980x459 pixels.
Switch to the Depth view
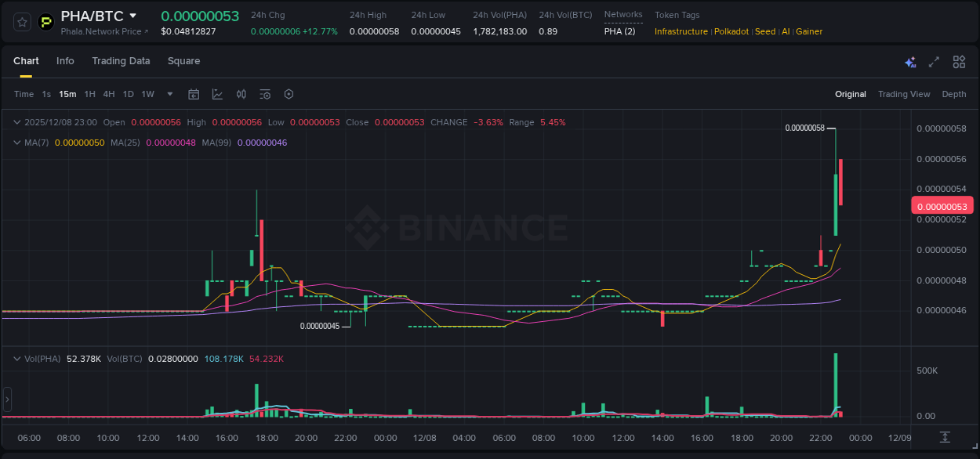coord(953,94)
